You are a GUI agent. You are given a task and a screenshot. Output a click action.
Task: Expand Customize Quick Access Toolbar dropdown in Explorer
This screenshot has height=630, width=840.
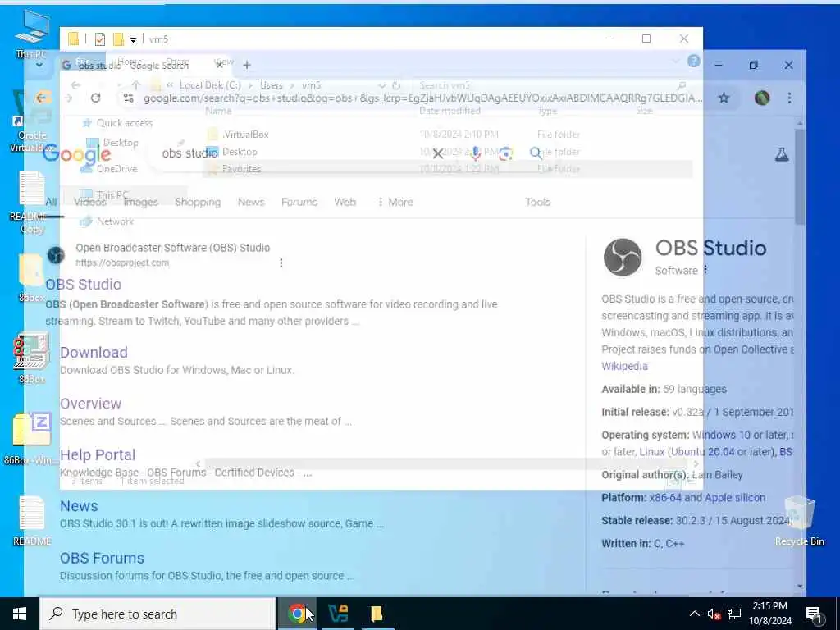pyautogui.click(x=133, y=39)
